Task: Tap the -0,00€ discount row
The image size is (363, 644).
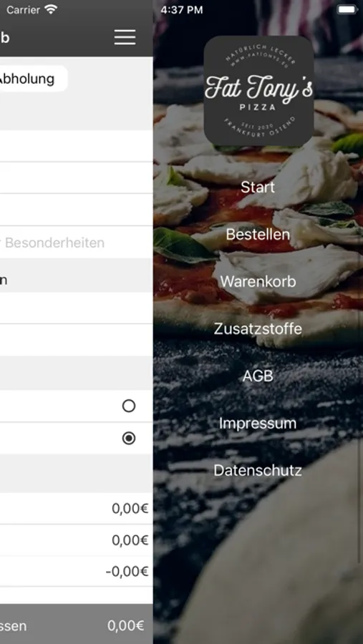Action: (x=77, y=571)
